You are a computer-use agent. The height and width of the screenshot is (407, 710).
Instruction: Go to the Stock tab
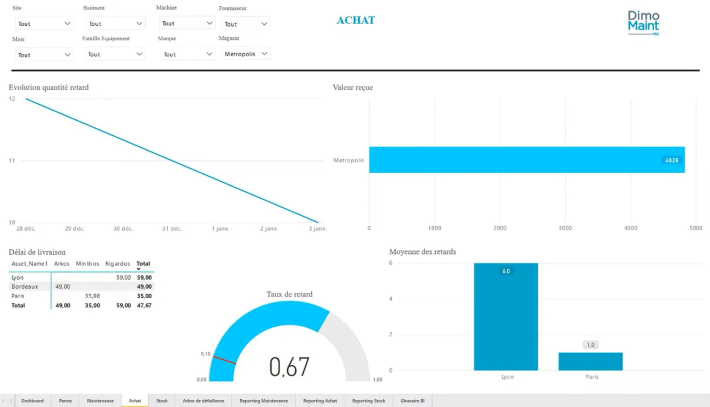[162, 401]
